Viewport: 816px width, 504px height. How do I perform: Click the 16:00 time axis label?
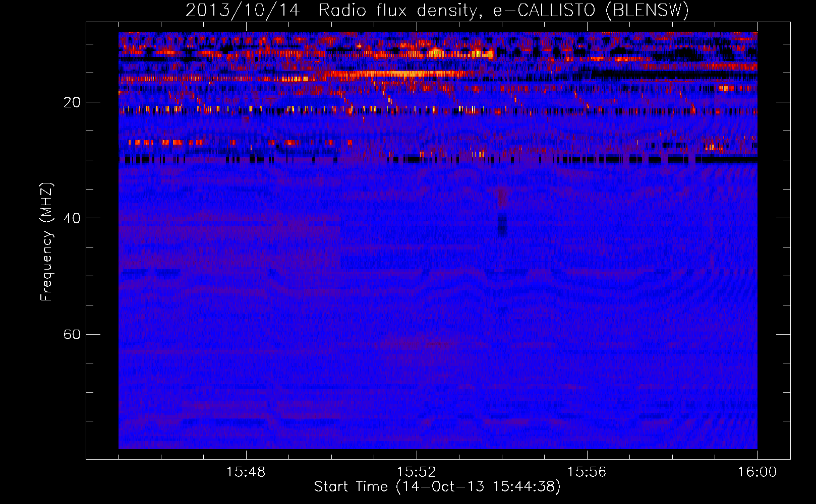click(757, 472)
